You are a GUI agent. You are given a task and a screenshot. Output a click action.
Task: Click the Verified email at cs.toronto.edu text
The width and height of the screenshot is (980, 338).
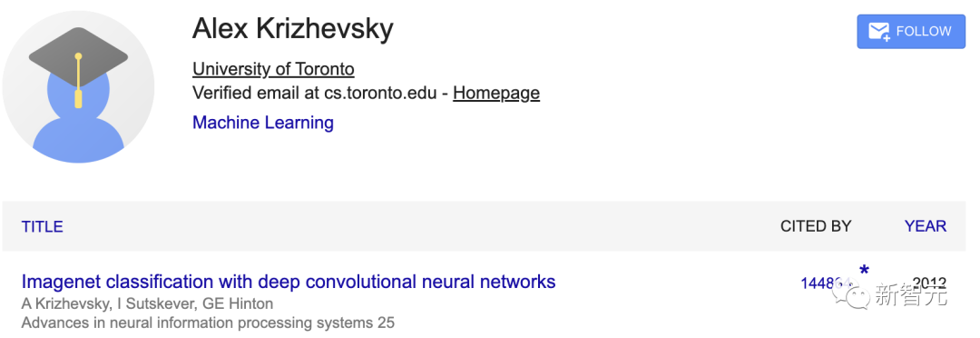[318, 94]
